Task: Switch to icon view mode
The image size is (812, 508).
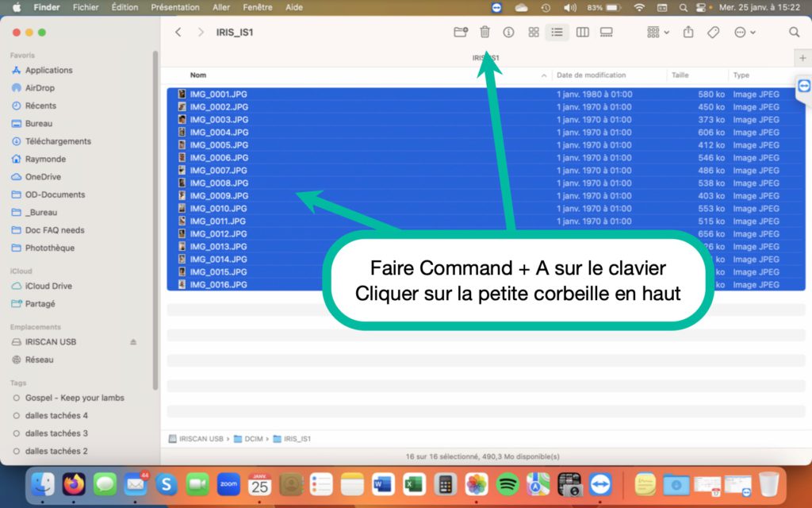Action: click(534, 33)
